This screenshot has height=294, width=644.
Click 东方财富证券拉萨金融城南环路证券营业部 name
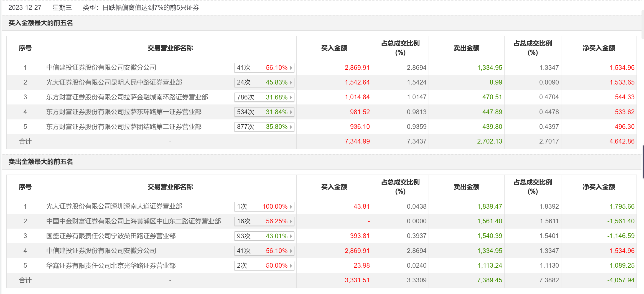coord(127,97)
